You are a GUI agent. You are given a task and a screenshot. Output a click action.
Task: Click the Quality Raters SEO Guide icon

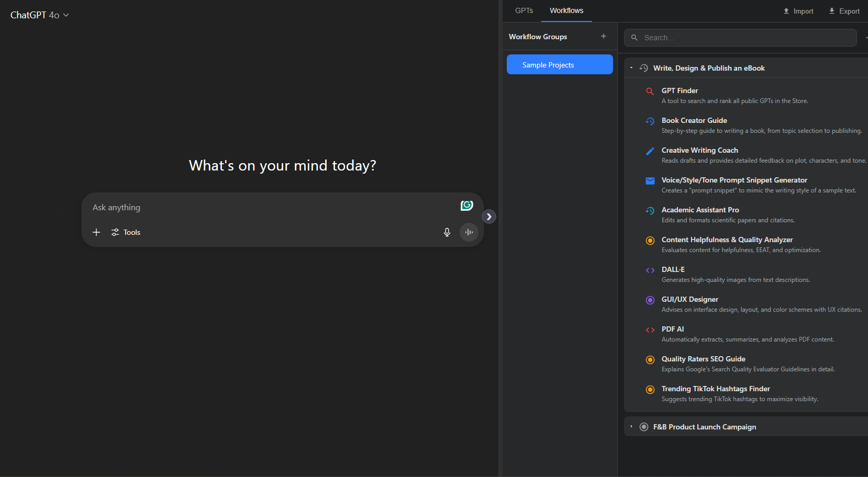point(650,360)
